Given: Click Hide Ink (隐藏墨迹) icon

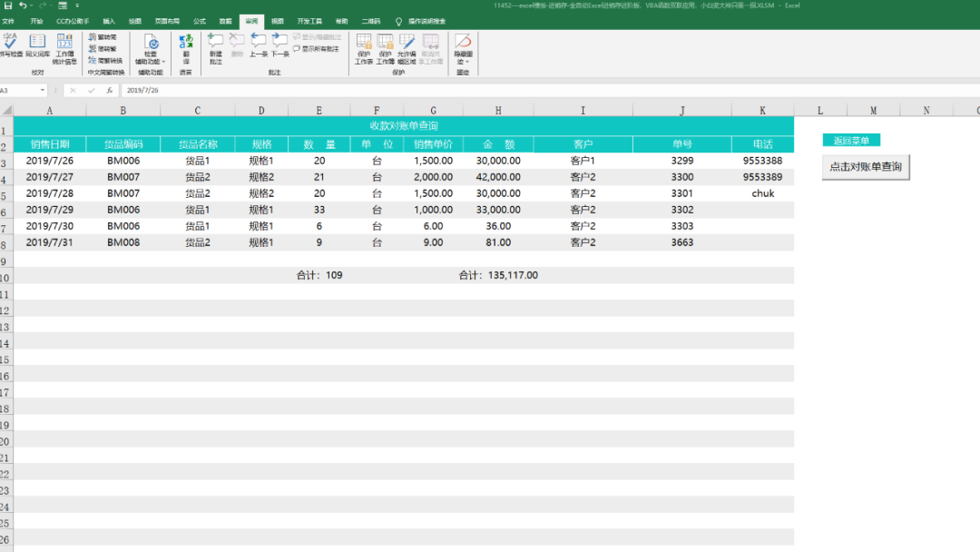Looking at the screenshot, I should coord(463,43).
